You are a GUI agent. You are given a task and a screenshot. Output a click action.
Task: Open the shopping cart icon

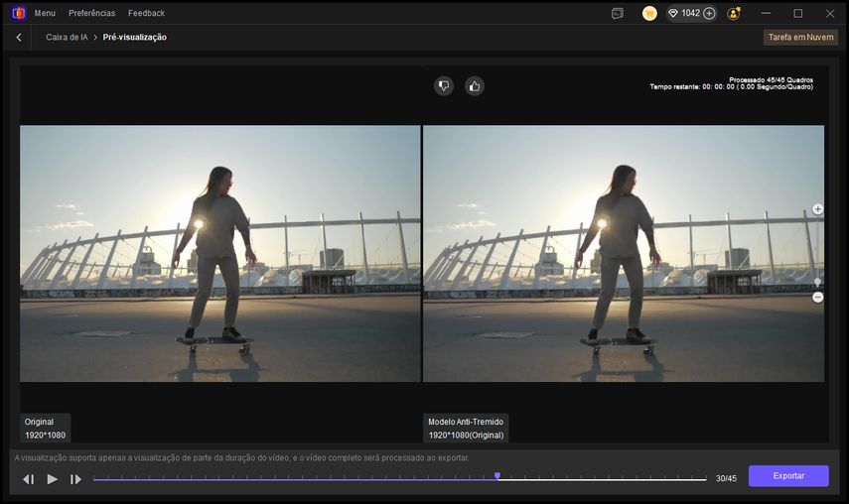pyautogui.click(x=649, y=14)
